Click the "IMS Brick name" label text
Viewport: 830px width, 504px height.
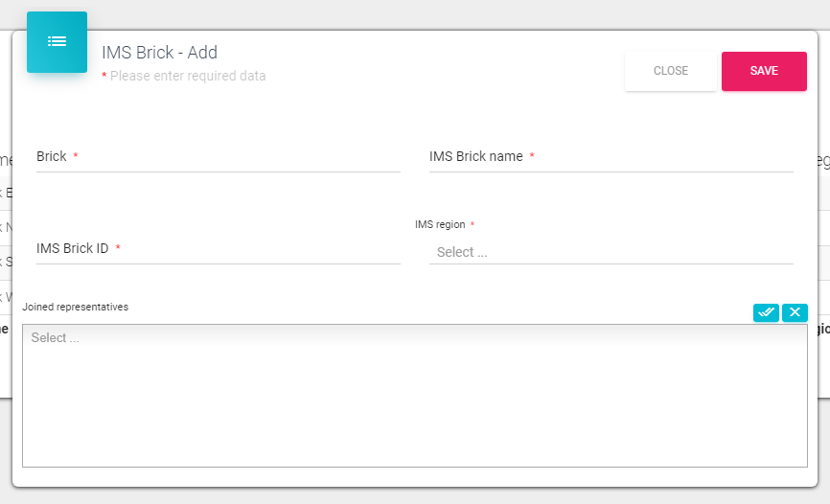point(475,156)
